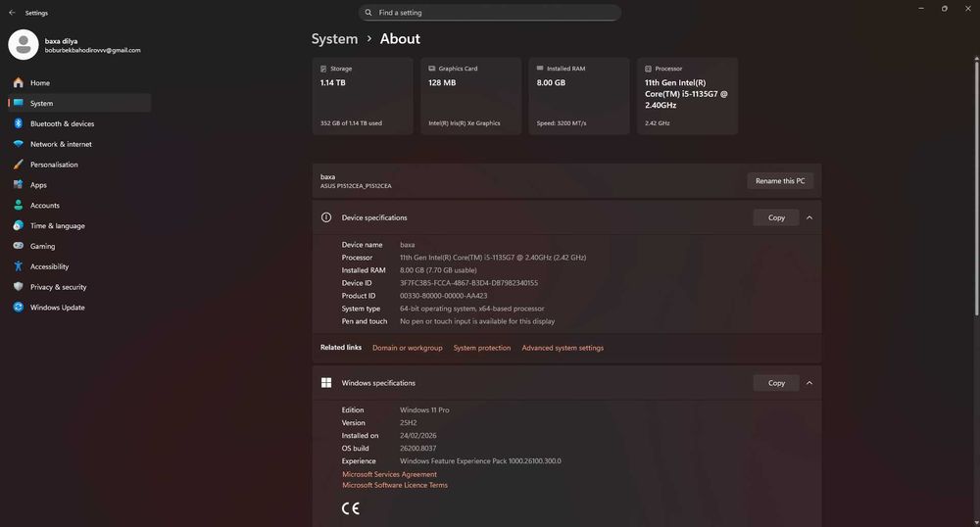Open the Privacy shield icon
This screenshot has width=980, height=527.
(18, 287)
